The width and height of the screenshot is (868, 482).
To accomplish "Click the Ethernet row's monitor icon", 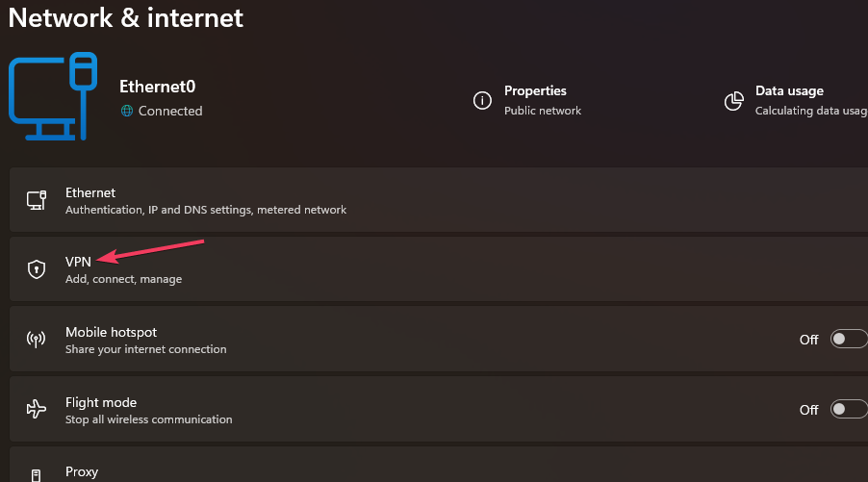I will pyautogui.click(x=37, y=200).
